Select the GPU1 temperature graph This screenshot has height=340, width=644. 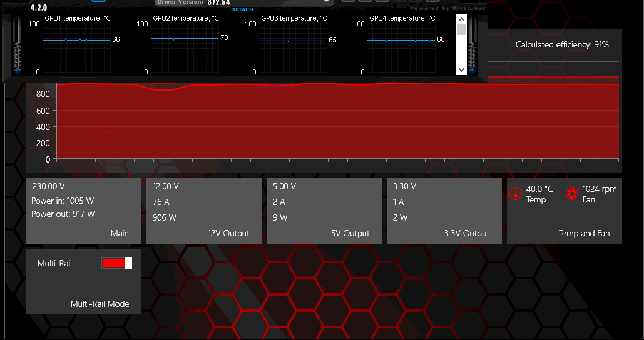[x=76, y=48]
